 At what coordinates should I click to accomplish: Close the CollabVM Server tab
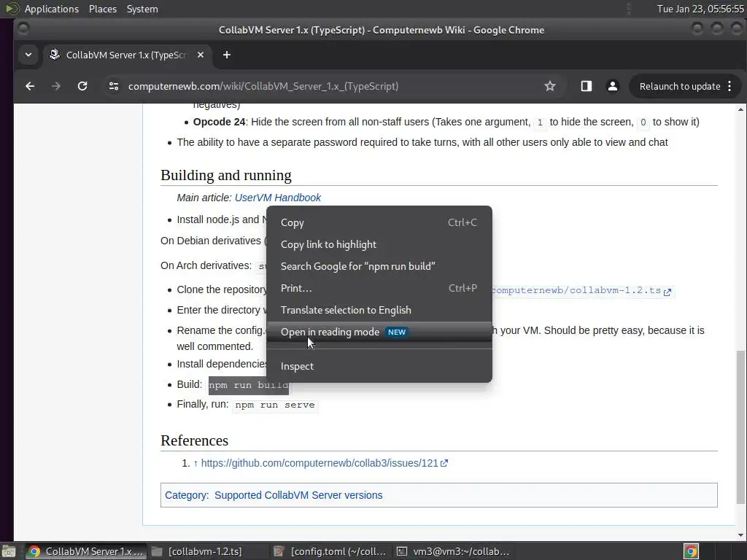(201, 55)
